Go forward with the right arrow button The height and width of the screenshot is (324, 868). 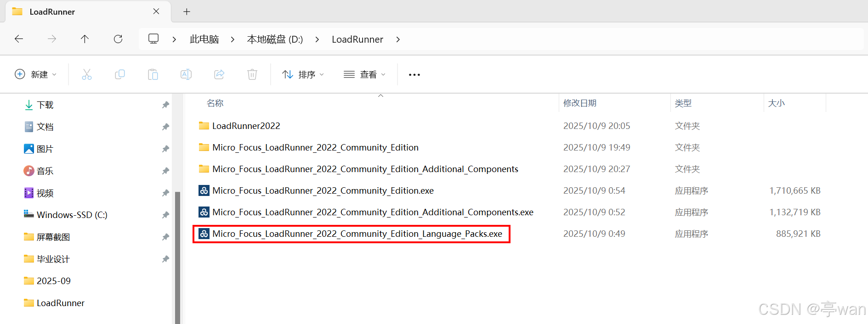(x=52, y=39)
